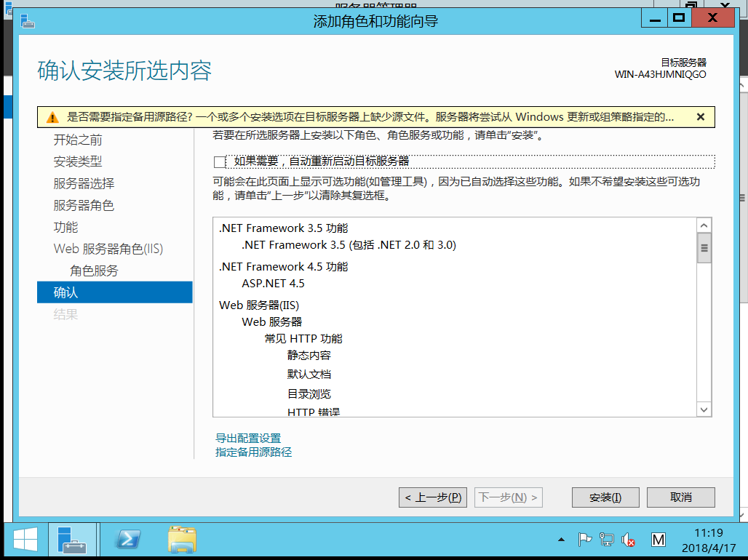Click feature list scroll down arrow
Viewport: 748px width, 560px height.
[x=704, y=409]
